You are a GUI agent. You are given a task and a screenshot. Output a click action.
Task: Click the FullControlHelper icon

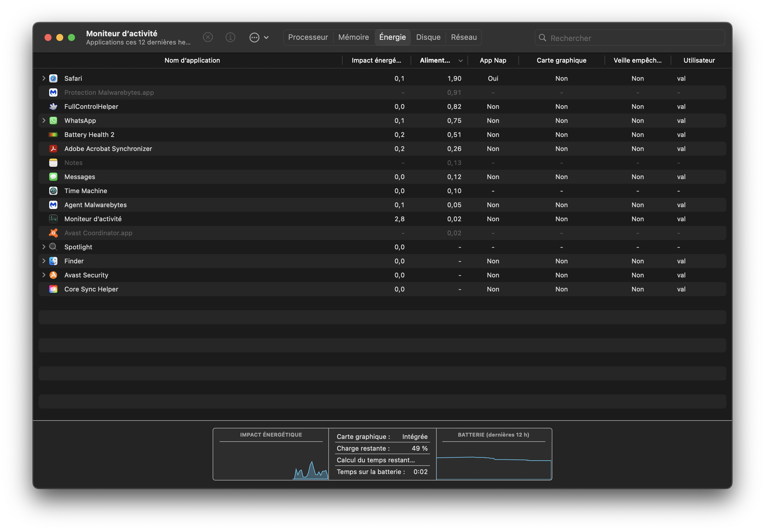pyautogui.click(x=53, y=107)
